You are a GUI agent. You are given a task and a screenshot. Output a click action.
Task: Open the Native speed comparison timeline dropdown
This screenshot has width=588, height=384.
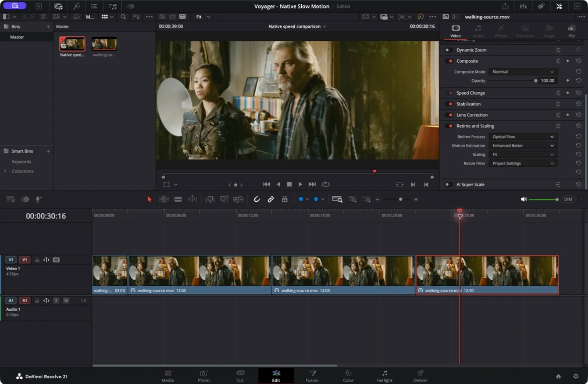pos(297,26)
